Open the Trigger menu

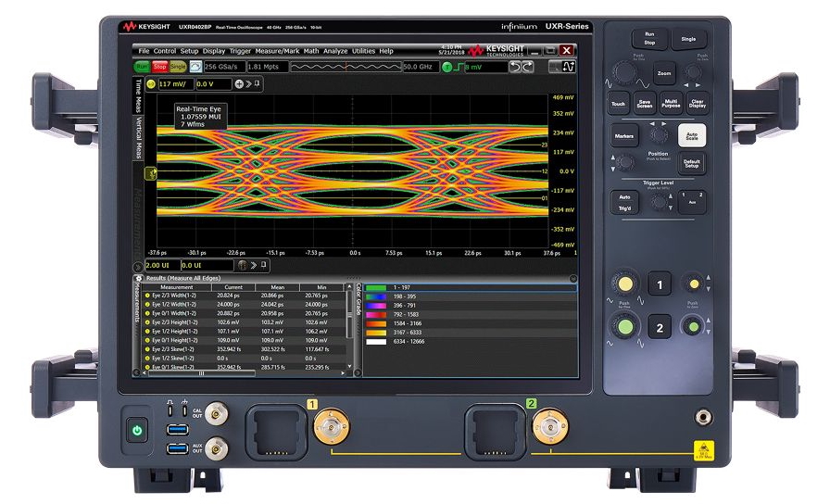click(240, 51)
